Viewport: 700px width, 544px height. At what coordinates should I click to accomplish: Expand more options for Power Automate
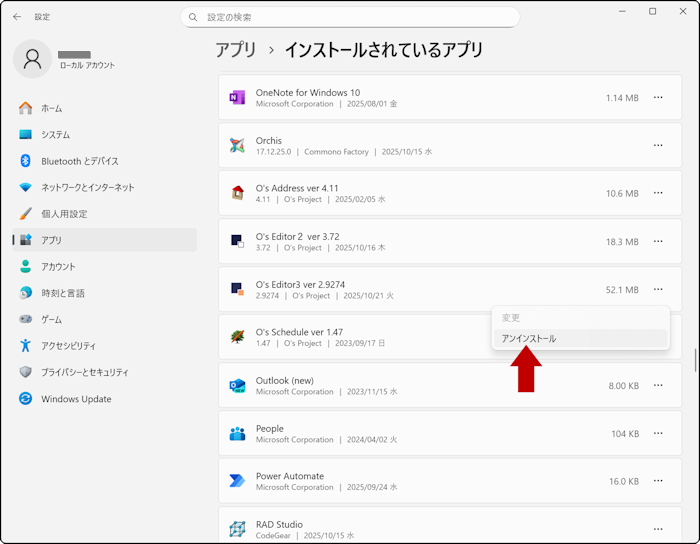[658, 481]
